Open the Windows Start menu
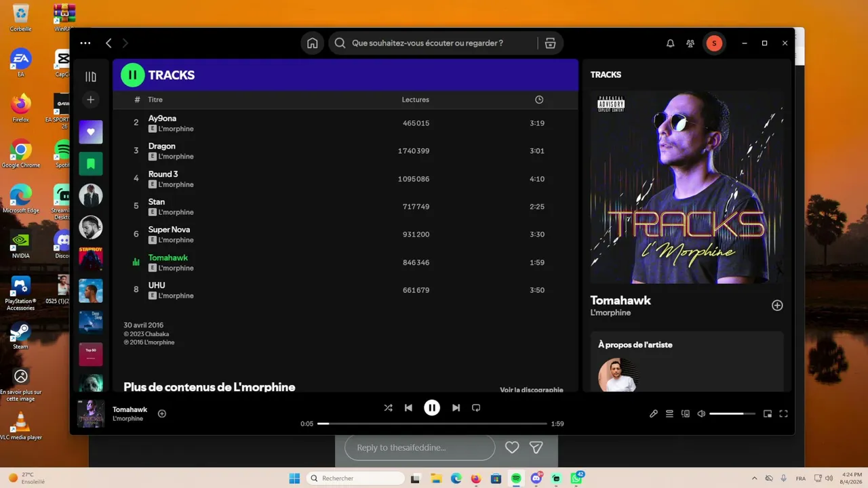The height and width of the screenshot is (488, 868). coord(294,479)
